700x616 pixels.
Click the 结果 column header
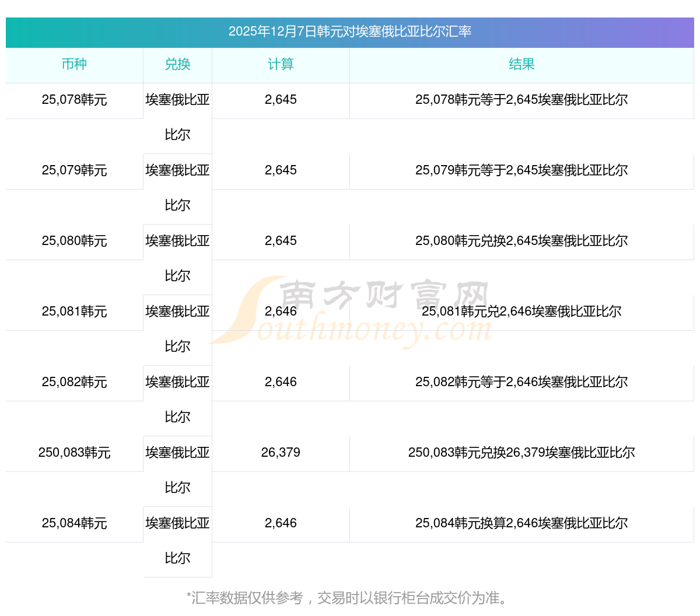(521, 65)
